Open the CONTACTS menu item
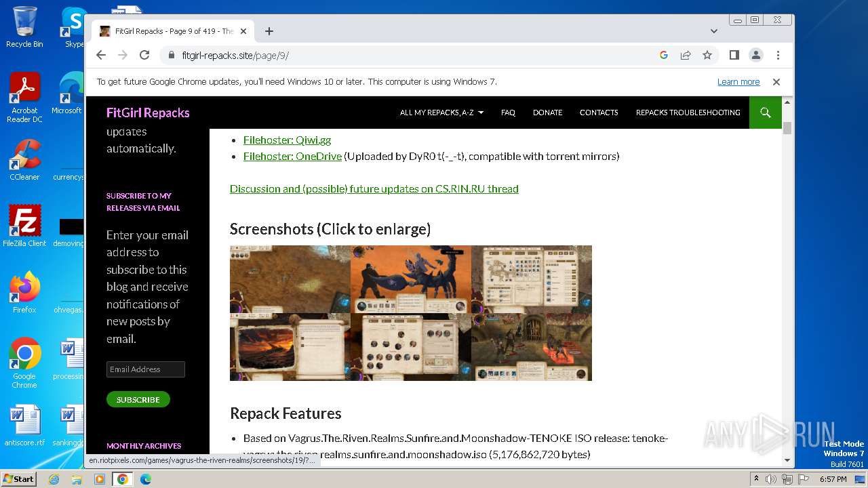868x488 pixels. pyautogui.click(x=599, y=113)
